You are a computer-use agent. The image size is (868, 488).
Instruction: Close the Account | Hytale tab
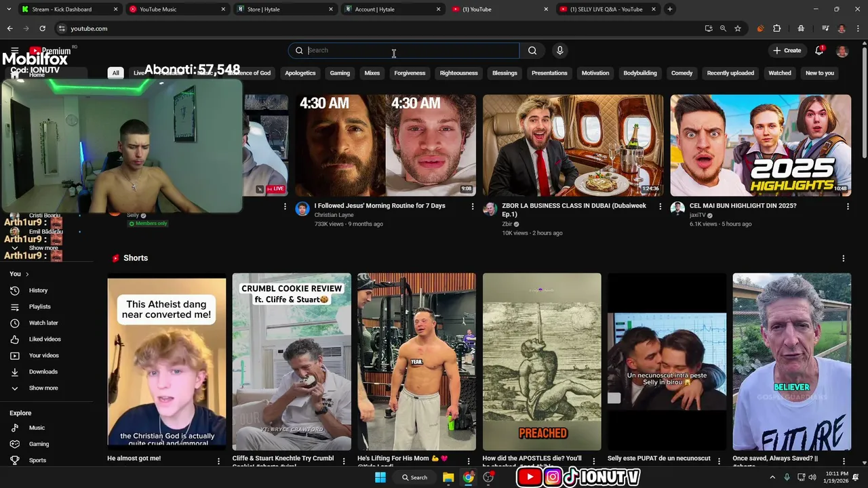439,9
